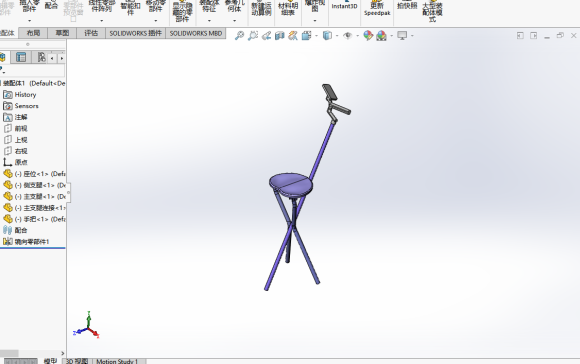Screen dimensions: 580x364
Task: Switch to the 3D 视图 bottom tab
Action: tap(77, 361)
